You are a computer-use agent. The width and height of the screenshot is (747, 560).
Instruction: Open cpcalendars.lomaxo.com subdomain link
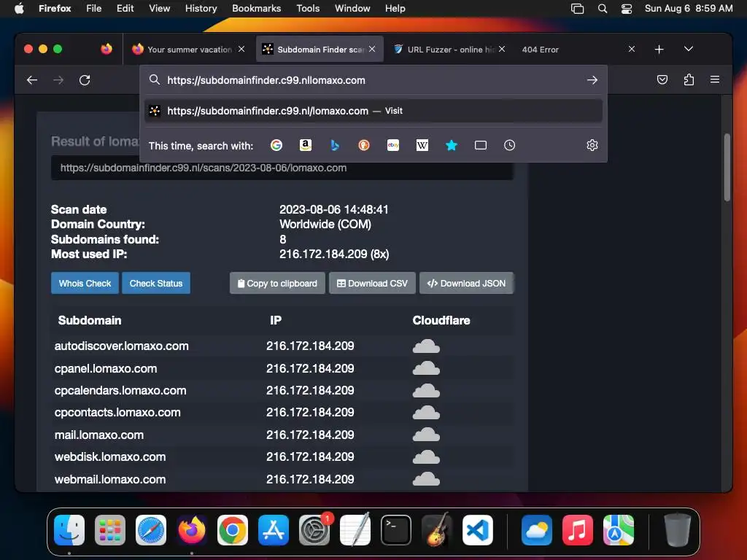[x=120, y=391]
